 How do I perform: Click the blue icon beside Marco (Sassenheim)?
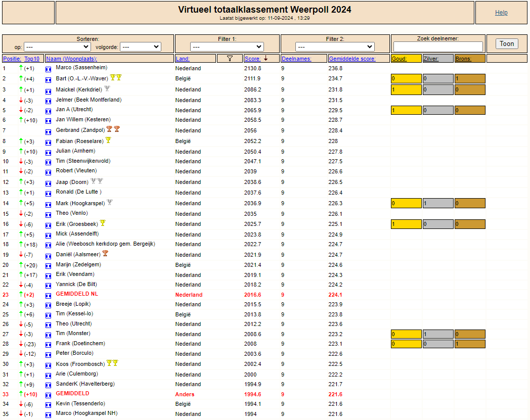click(x=49, y=69)
